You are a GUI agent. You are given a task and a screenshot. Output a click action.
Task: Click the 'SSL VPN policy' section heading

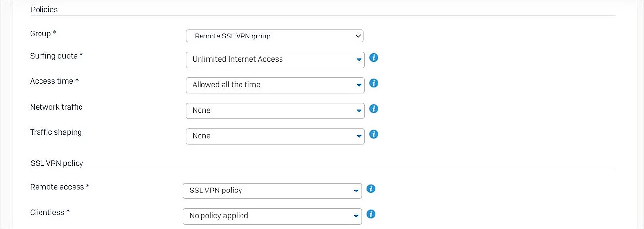(57, 163)
